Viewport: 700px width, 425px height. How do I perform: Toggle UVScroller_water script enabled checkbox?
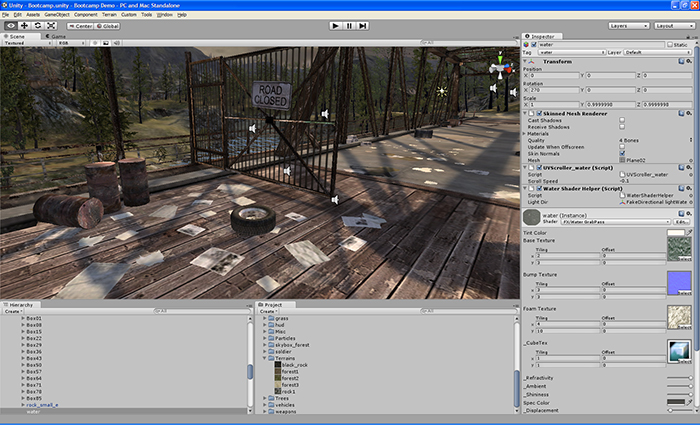pos(540,167)
